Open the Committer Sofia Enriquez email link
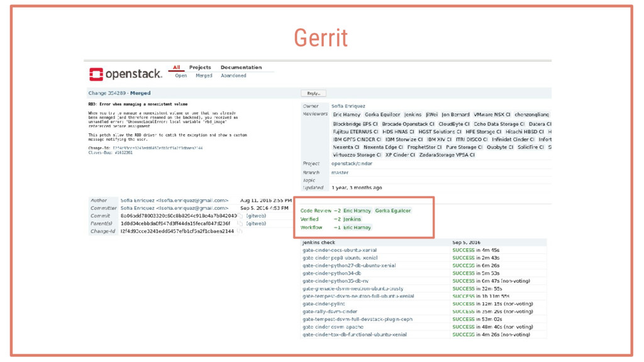The image size is (644, 362). (x=174, y=208)
